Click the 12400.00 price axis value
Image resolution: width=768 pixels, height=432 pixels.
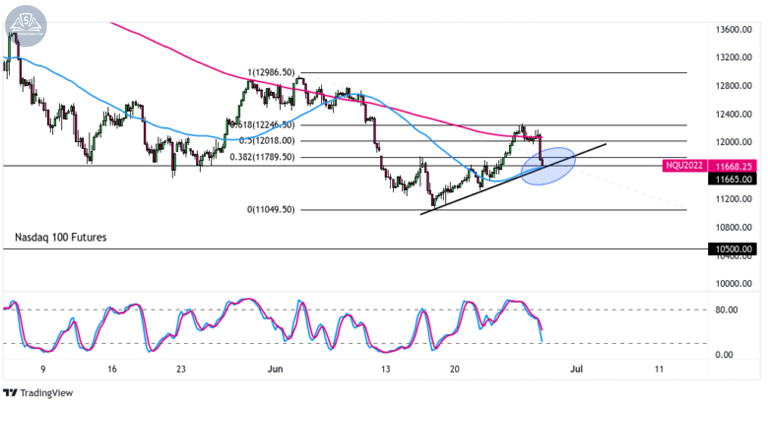(733, 115)
